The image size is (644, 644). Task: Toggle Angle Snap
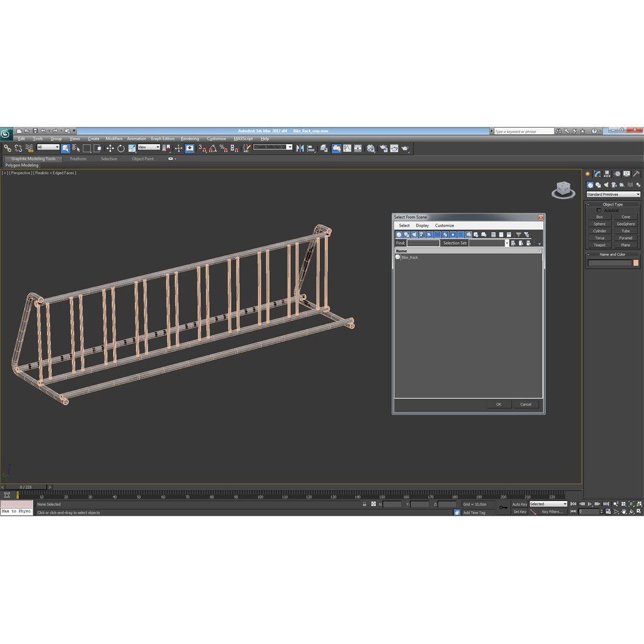213,148
